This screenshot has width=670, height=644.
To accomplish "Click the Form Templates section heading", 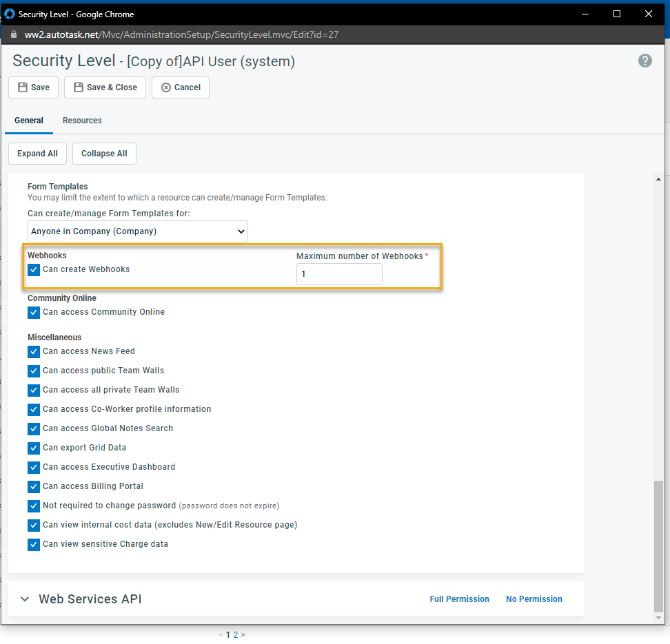I will pyautogui.click(x=58, y=187).
